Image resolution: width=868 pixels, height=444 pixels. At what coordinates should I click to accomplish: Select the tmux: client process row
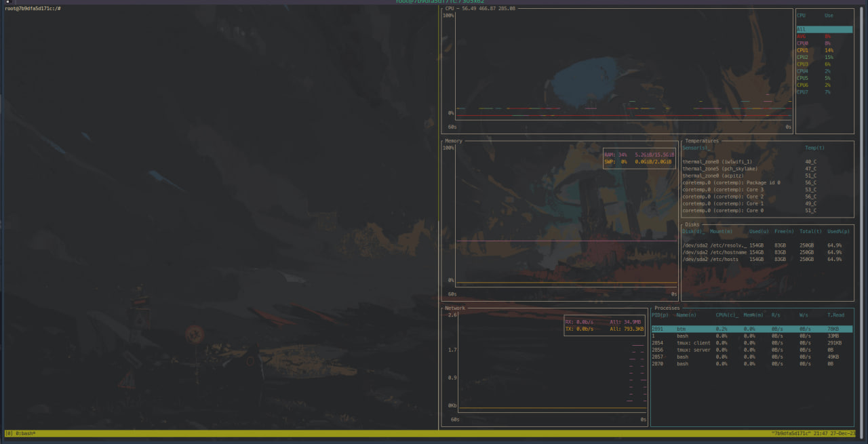(751, 343)
